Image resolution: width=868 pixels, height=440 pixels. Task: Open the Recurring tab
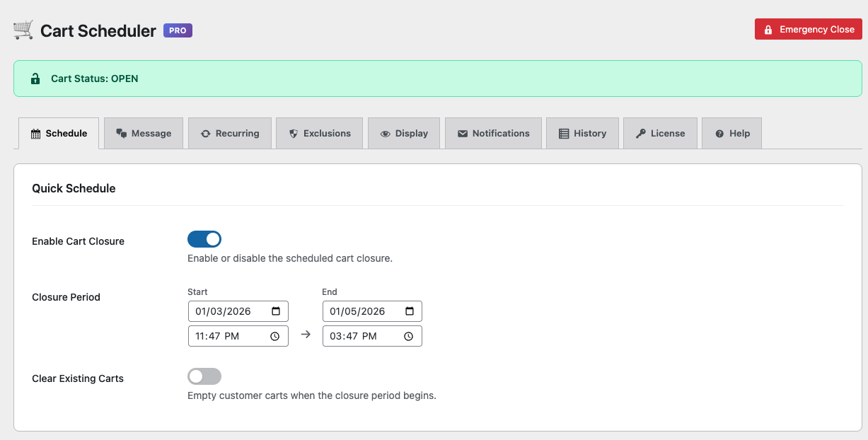coord(230,133)
